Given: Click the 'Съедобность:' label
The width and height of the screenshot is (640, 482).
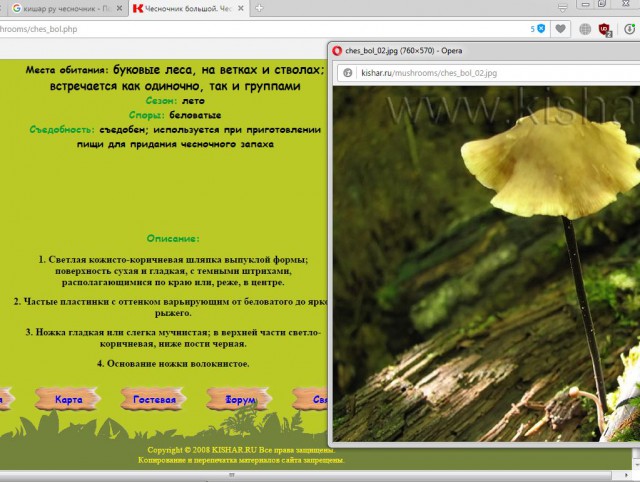Looking at the screenshot, I should pyautogui.click(x=62, y=130).
